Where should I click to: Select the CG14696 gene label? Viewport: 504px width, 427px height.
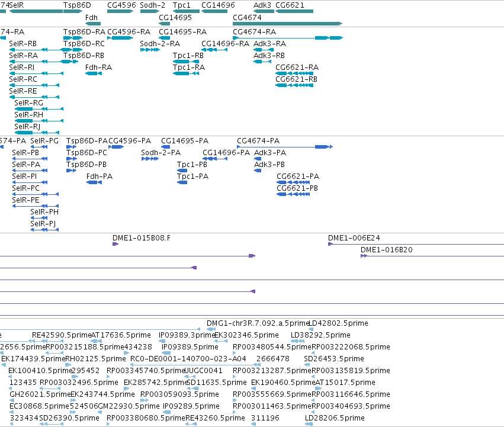(219, 5)
